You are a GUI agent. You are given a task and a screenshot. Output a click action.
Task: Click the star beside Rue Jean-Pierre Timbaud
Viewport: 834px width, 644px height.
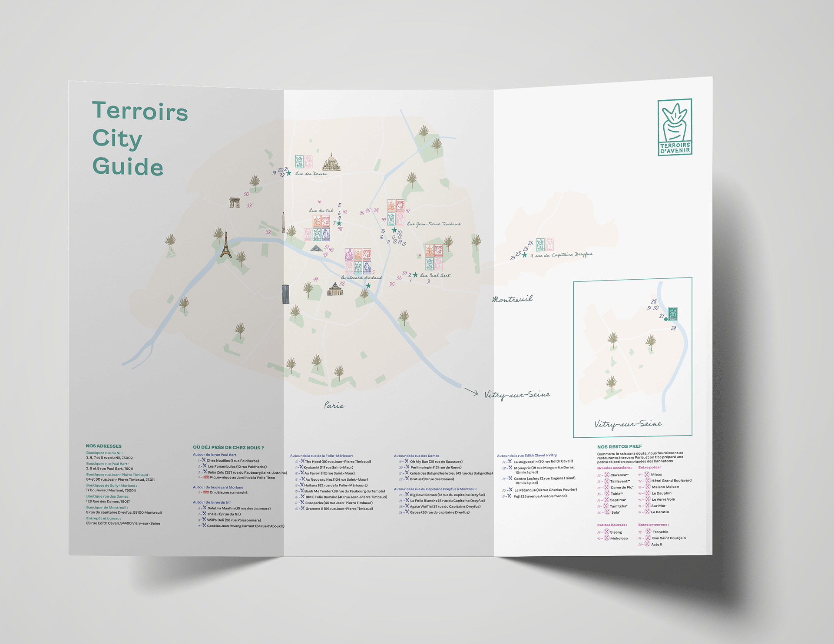[394, 230]
